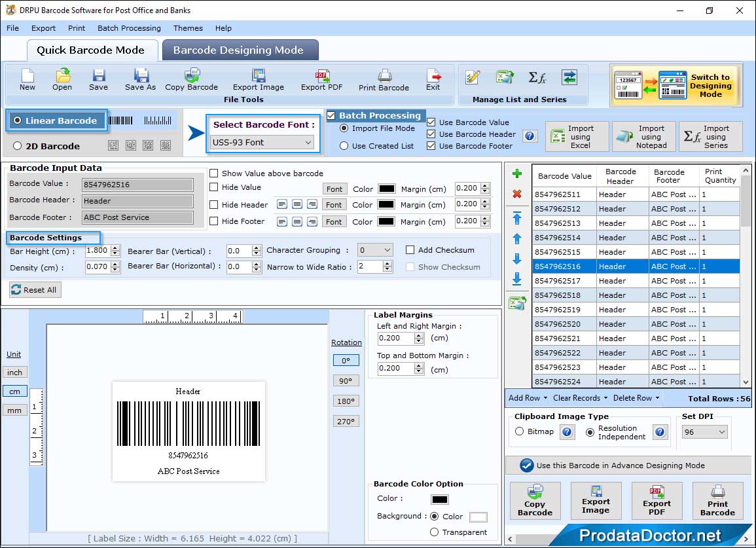This screenshot has width=756, height=548.
Task: Change unit to inch
Action: [15, 373]
